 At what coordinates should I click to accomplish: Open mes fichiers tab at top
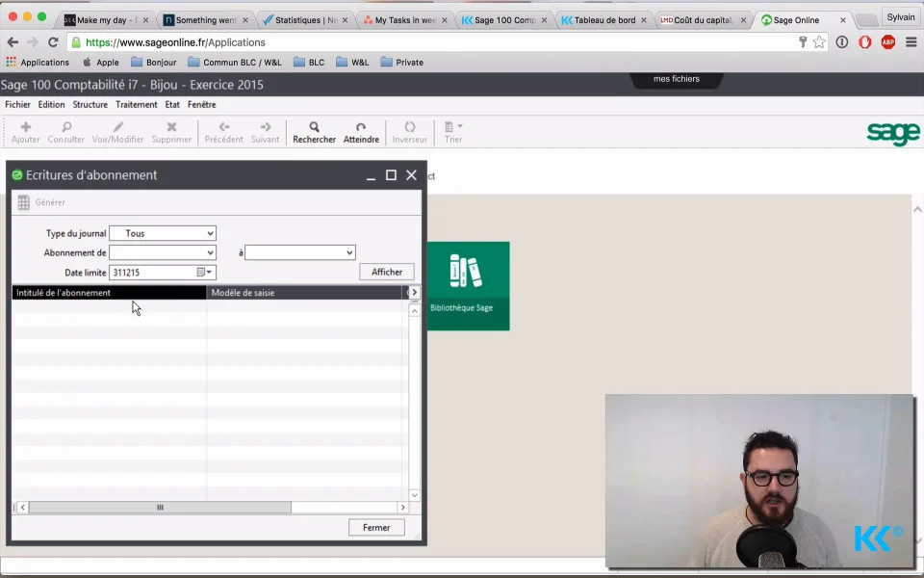pos(676,79)
